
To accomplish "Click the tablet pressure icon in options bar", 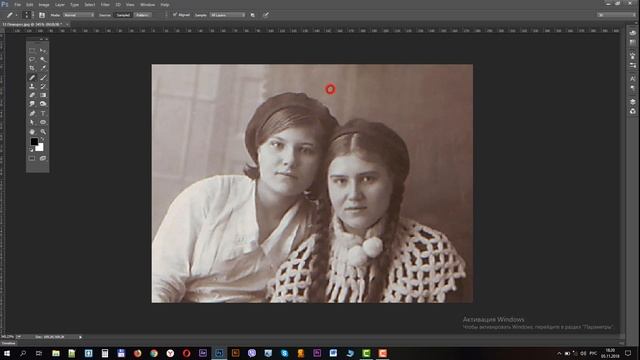I will point(266,15).
